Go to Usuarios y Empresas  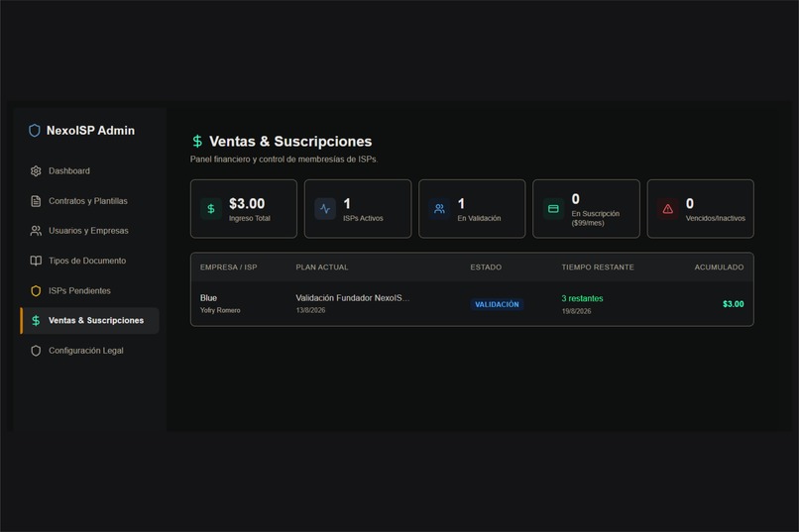tap(89, 231)
